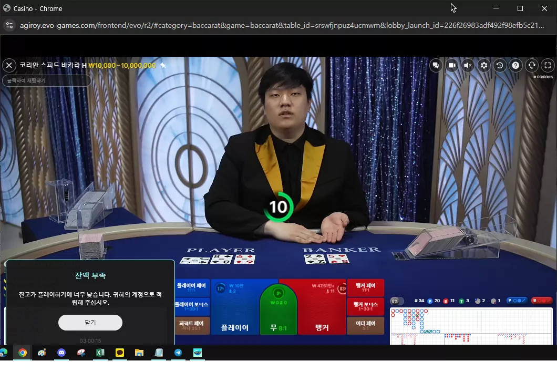Toggle the 0% statistics switch

point(397,301)
